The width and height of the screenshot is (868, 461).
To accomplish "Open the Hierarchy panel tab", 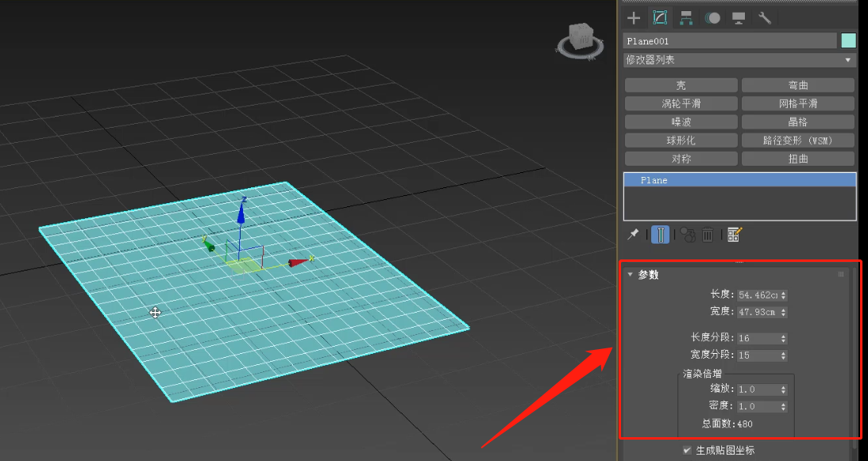I will [x=686, y=17].
